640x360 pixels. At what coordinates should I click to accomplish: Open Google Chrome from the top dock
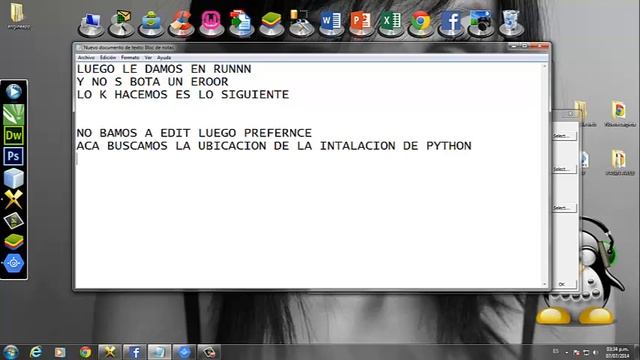coord(421,23)
